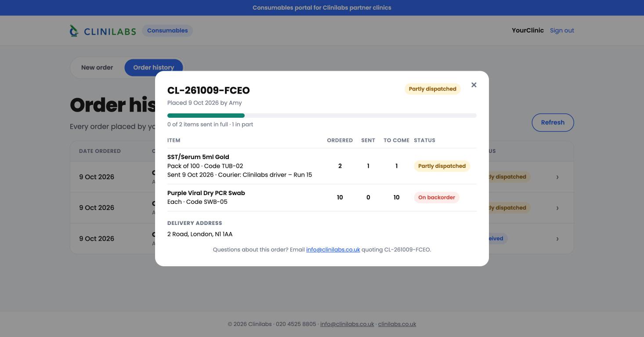Click the dispatch progress bar in the dialog
This screenshot has width=644, height=337.
click(322, 116)
